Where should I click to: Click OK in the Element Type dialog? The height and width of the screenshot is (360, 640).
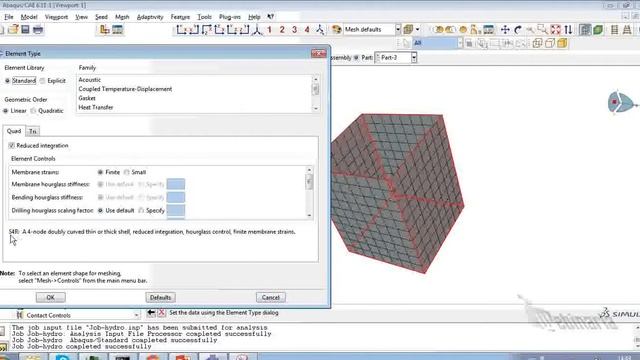(51, 298)
